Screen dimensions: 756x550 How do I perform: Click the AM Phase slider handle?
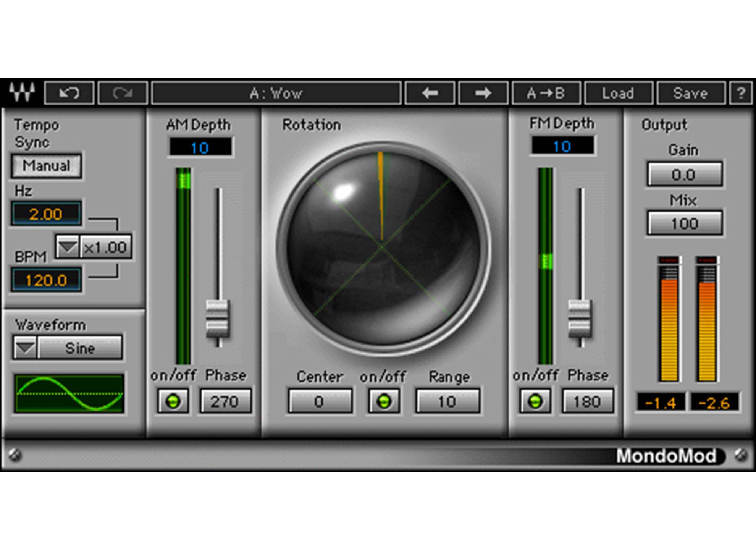pos(218,319)
